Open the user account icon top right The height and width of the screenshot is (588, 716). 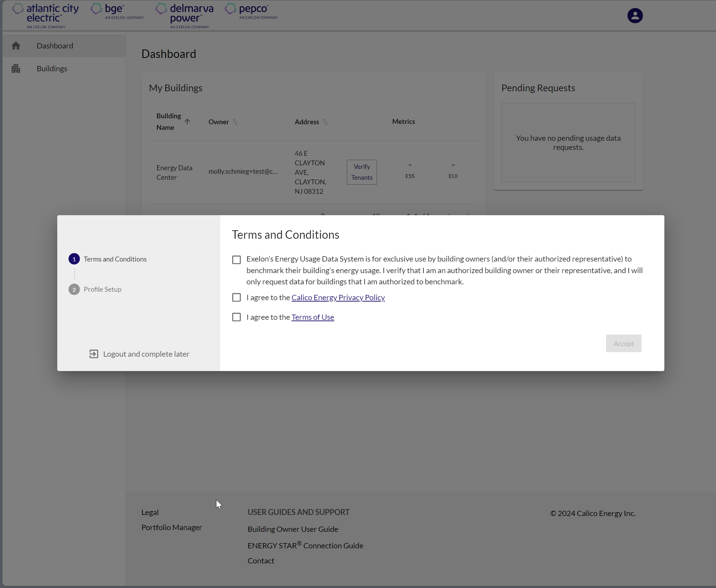pos(634,15)
